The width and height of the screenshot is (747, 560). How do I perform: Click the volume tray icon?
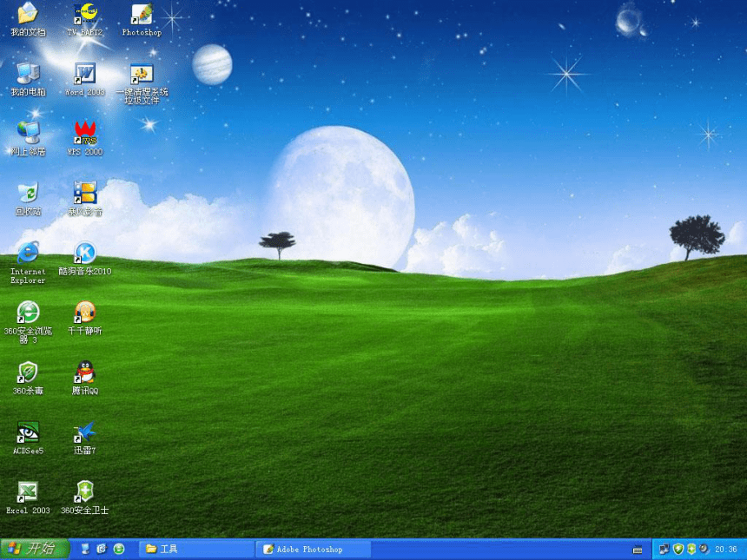pyautogui.click(x=704, y=549)
